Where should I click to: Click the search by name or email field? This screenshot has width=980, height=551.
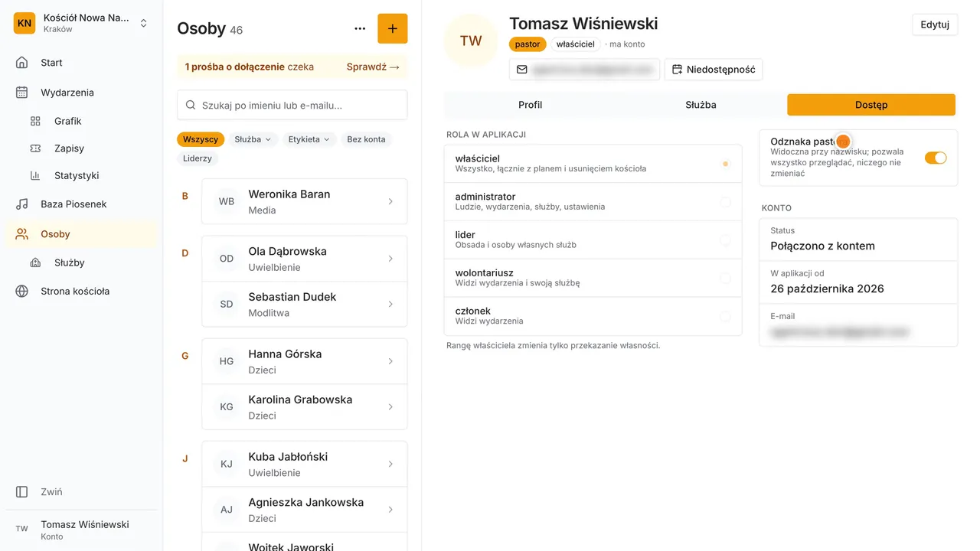(292, 105)
